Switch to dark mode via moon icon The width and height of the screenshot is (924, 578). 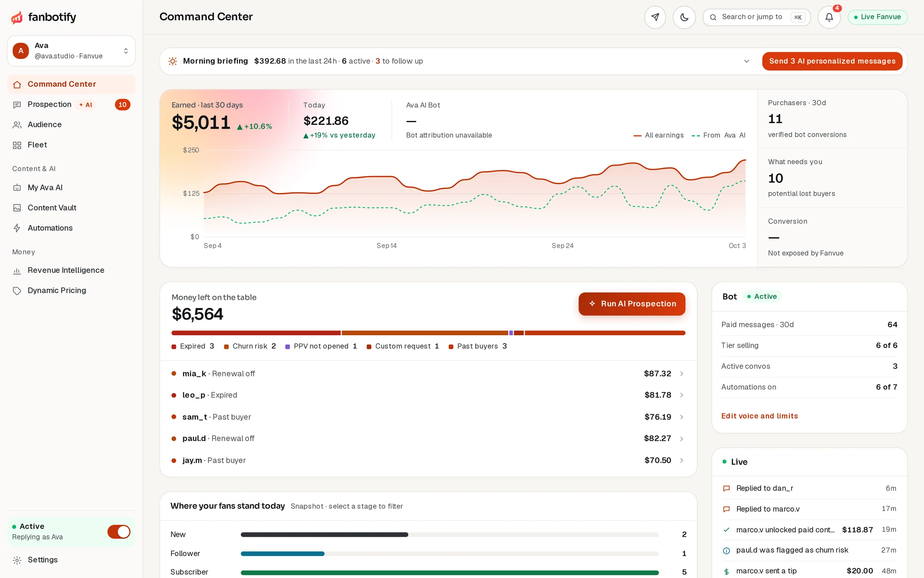pos(684,17)
